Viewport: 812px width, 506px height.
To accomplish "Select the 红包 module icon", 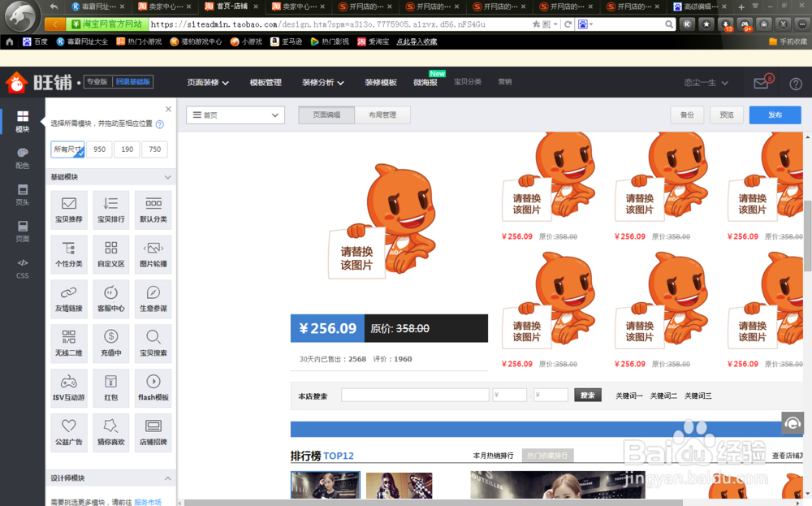I will click(x=110, y=388).
